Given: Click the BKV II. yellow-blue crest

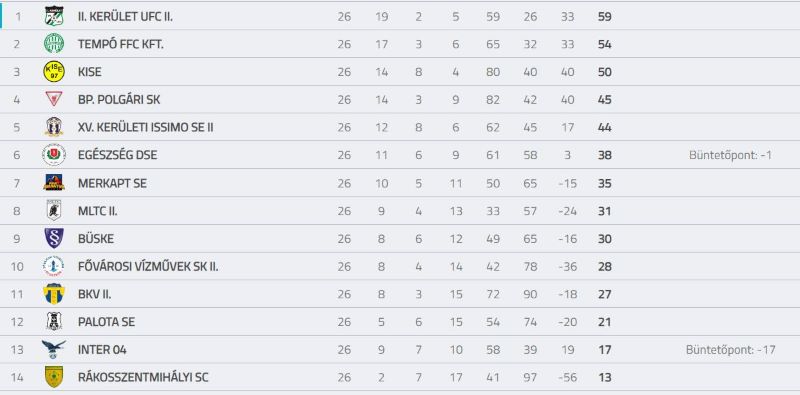Looking at the screenshot, I should point(54,294).
